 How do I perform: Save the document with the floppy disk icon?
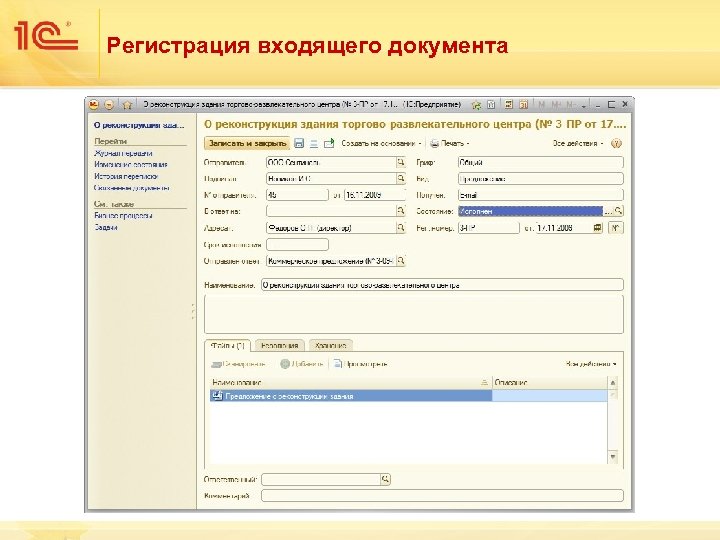tap(299, 143)
